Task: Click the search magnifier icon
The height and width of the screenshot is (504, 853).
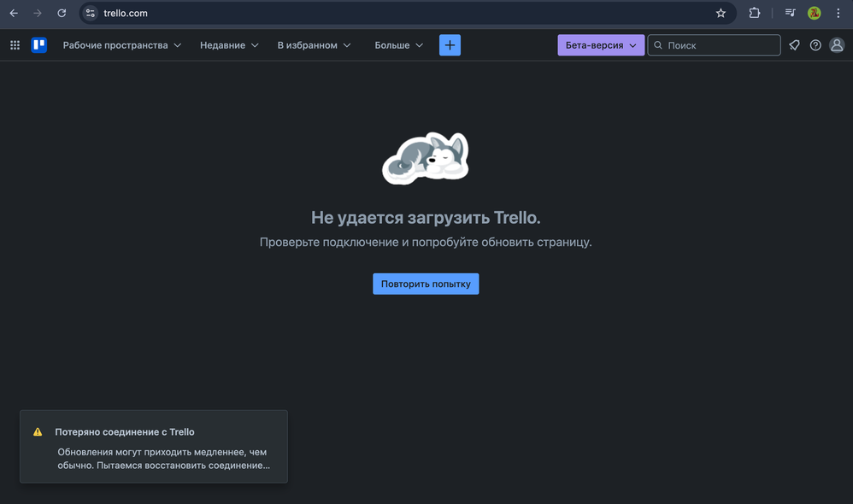Action: (658, 45)
